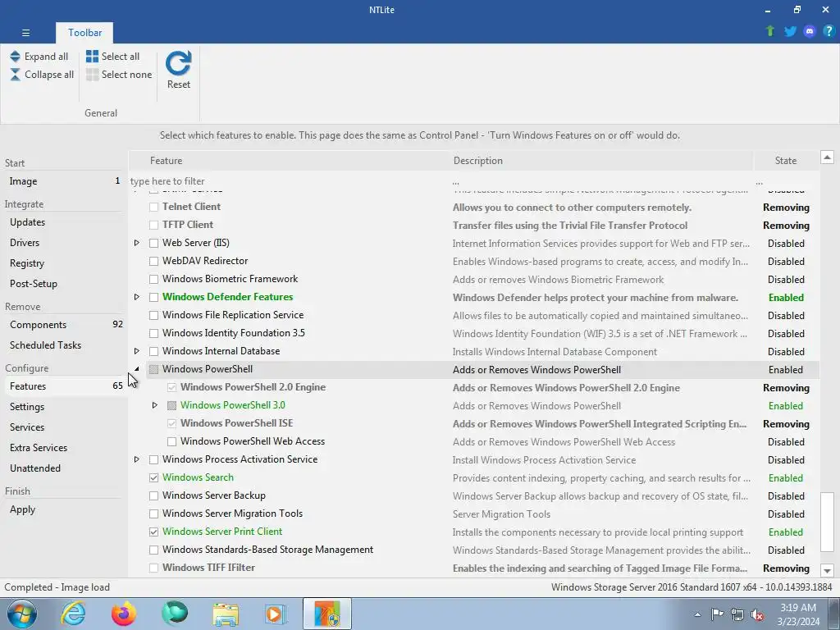Open the Registry page

pyautogui.click(x=64, y=263)
